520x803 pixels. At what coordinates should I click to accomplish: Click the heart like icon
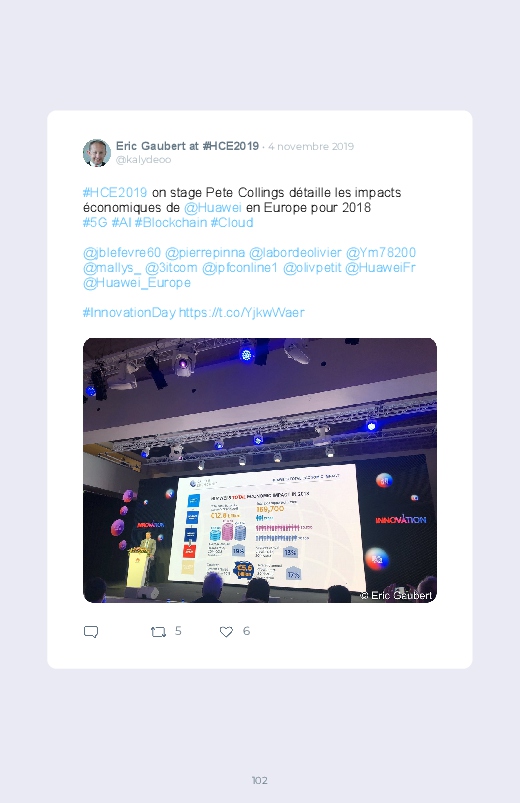(x=226, y=632)
